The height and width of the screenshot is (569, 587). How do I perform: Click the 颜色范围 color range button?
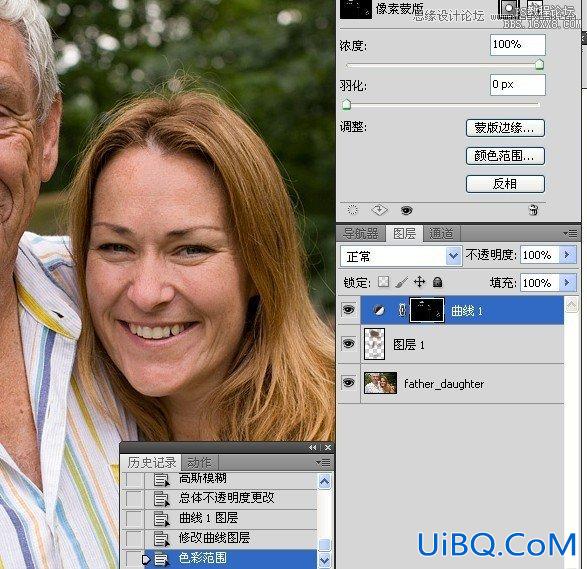tap(505, 156)
